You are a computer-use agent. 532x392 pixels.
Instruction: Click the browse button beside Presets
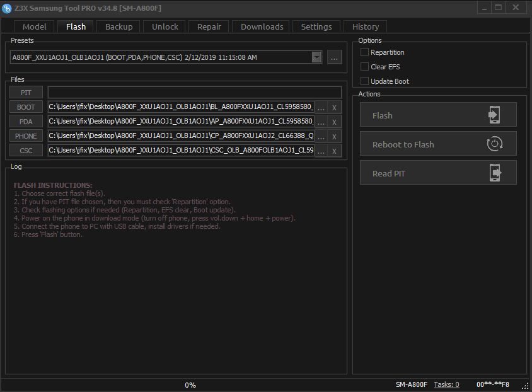[334, 57]
